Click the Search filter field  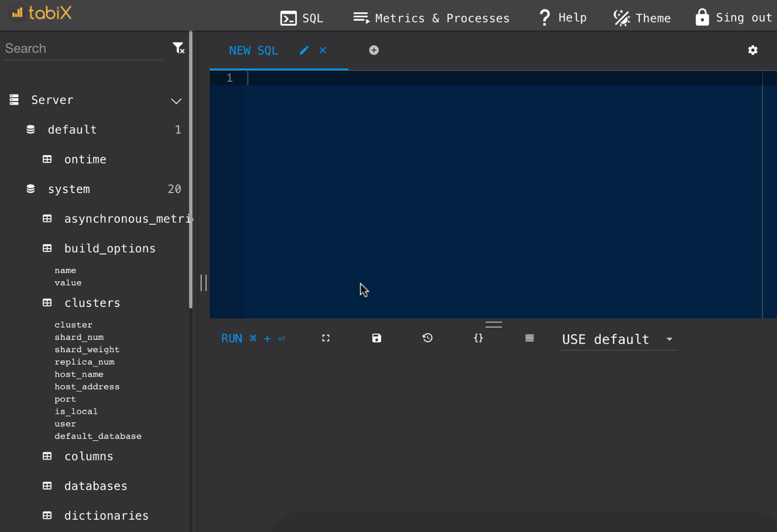(83, 48)
